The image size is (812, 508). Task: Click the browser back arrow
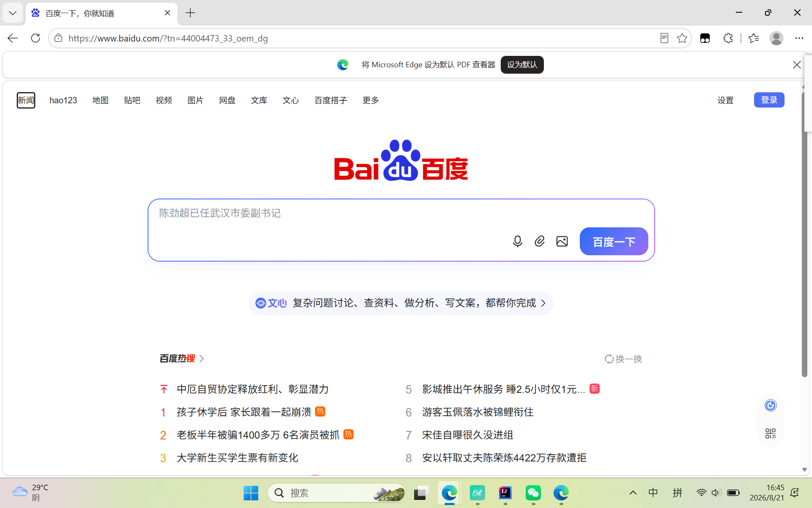[13, 38]
